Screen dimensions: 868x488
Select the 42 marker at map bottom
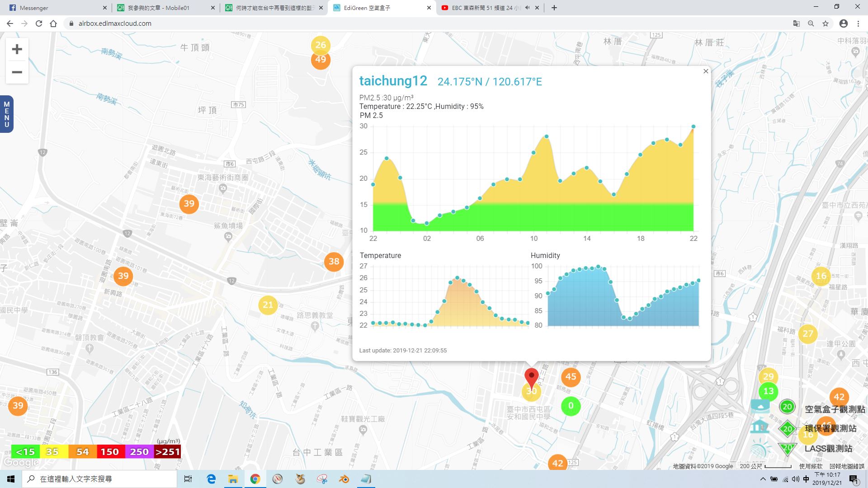point(557,463)
